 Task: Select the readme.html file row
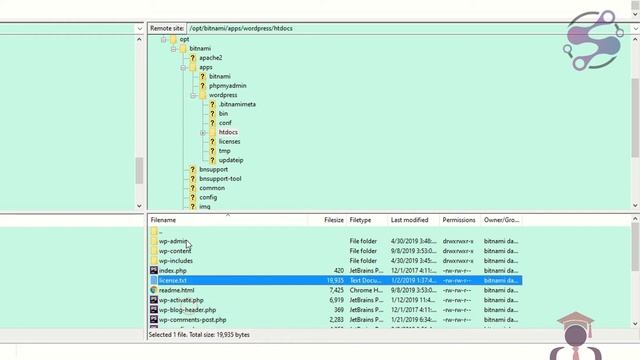[x=335, y=290]
